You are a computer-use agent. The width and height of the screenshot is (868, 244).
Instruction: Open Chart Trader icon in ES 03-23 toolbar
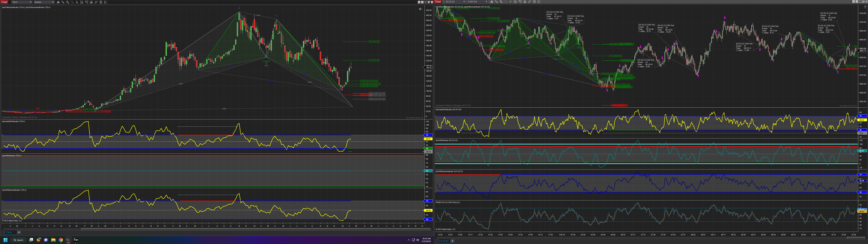coord(520,2)
